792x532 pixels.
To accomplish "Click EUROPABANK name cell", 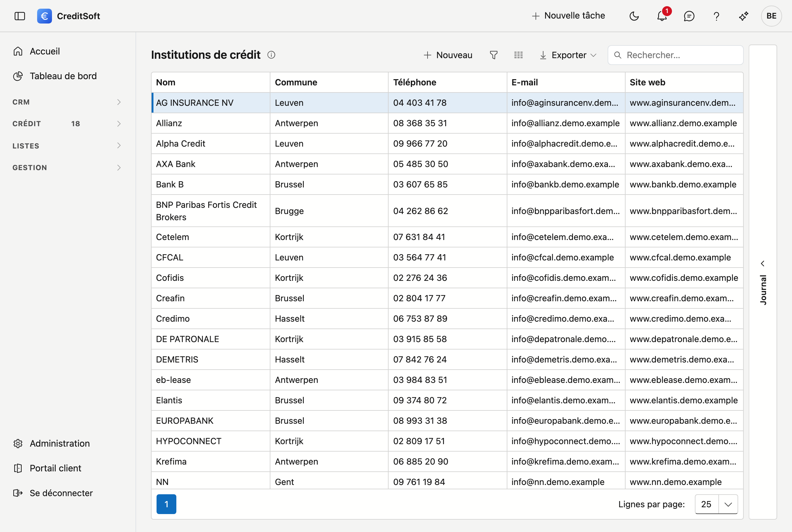I will click(210, 421).
